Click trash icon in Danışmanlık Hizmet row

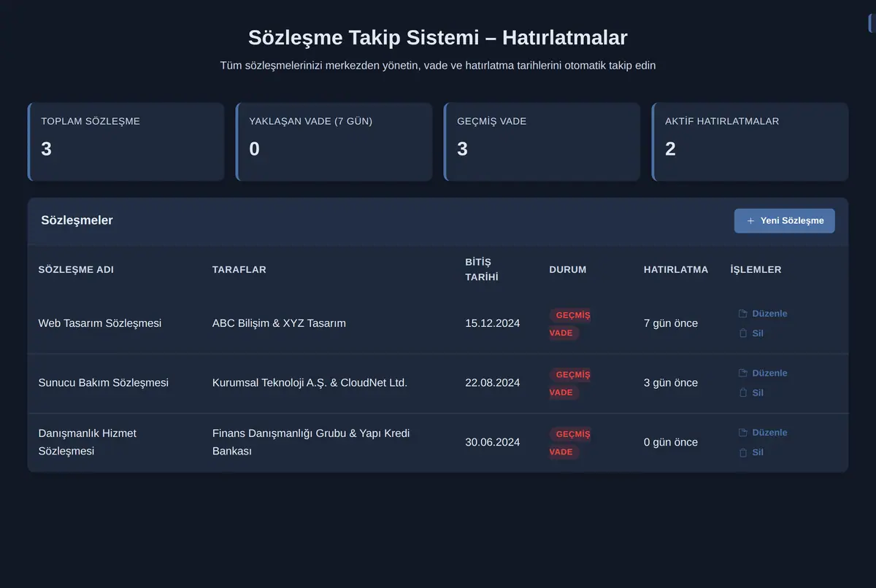pyautogui.click(x=743, y=452)
